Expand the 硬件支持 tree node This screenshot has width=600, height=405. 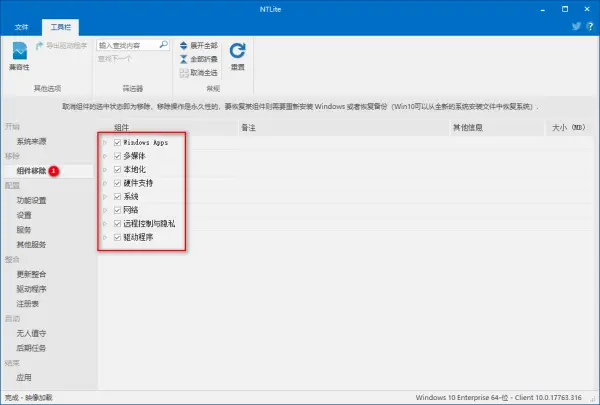[105, 183]
